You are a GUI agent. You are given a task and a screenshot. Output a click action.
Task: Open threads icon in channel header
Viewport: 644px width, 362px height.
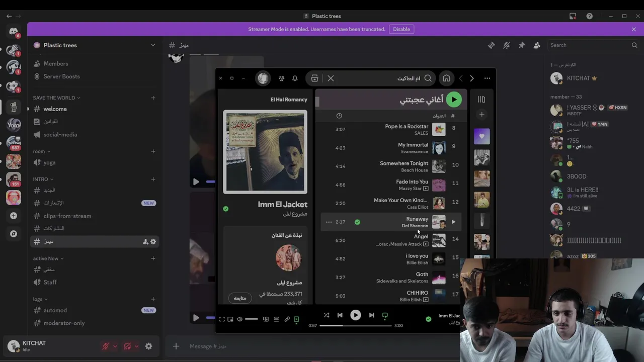(x=491, y=45)
